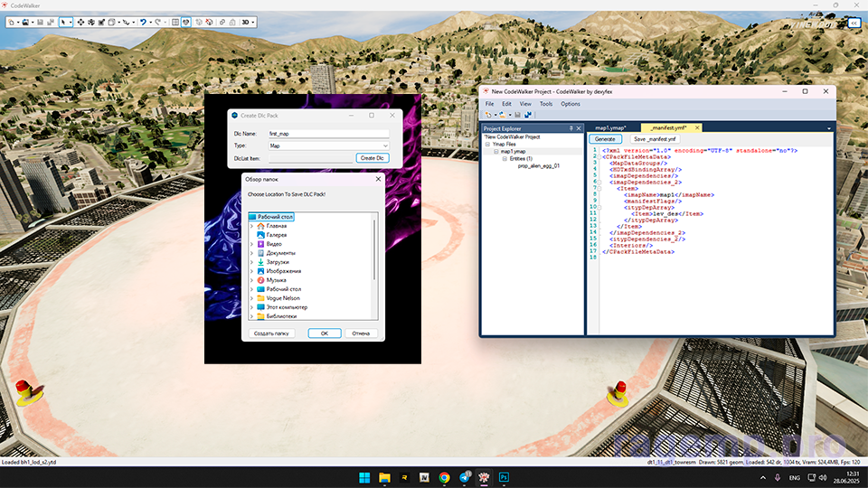Select New CodeWalker Project root node
This screenshot has width=868, height=488.
click(512, 136)
